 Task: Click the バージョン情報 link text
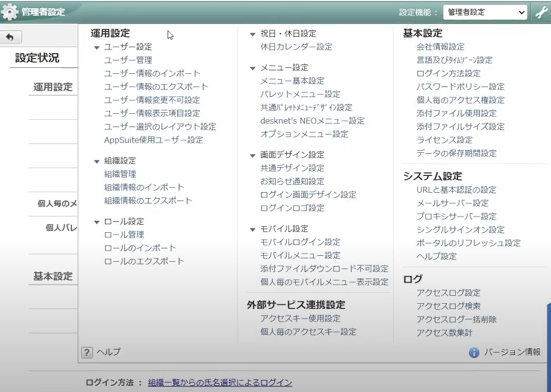(x=512, y=352)
